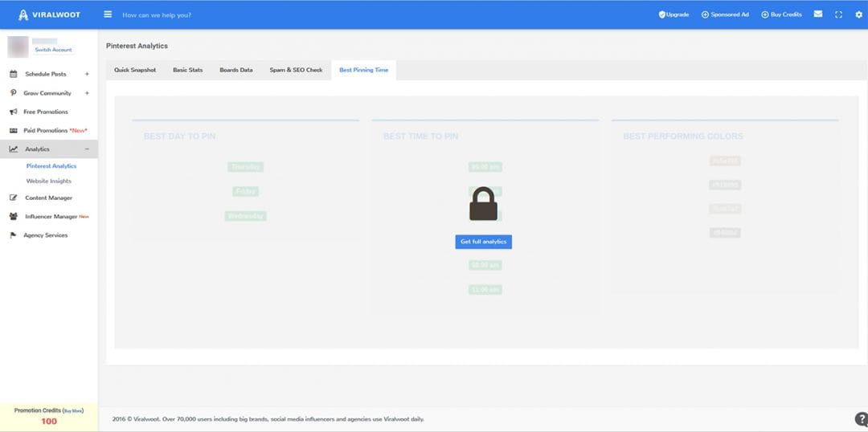Open the settings gear icon
This screenshot has height=432, width=868.
click(859, 15)
